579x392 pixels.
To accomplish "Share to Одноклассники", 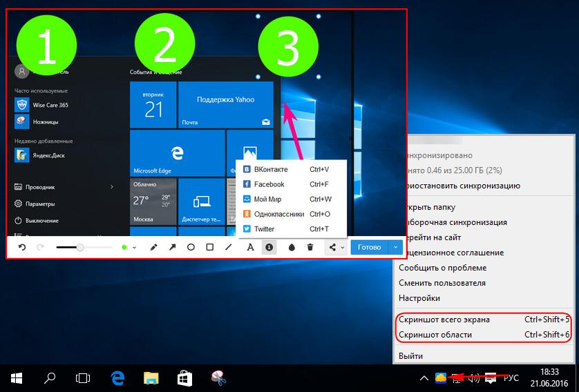I will coord(291,214).
